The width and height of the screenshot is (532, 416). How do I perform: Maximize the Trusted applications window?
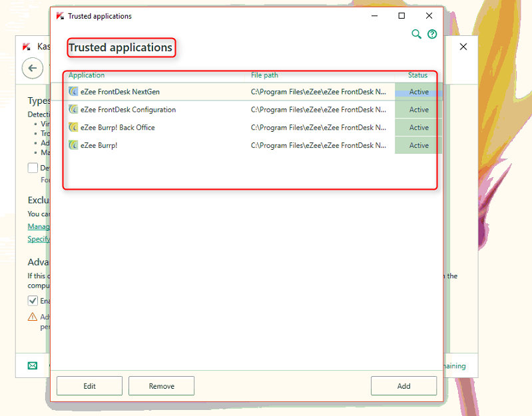coord(401,16)
